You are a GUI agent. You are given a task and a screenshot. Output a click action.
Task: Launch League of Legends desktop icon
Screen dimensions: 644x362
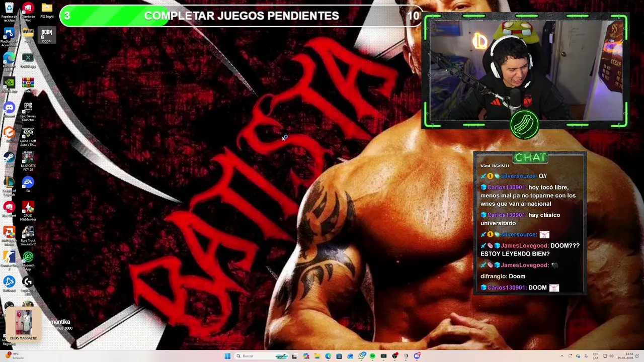(9, 186)
